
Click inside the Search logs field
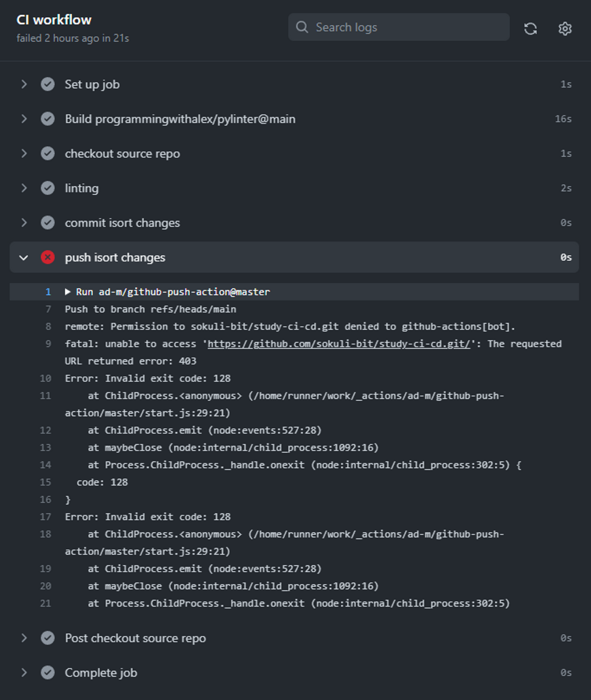click(x=399, y=27)
